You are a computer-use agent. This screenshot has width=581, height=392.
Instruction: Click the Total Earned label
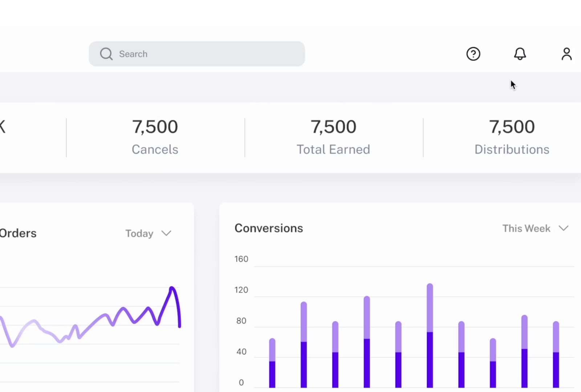(x=333, y=150)
